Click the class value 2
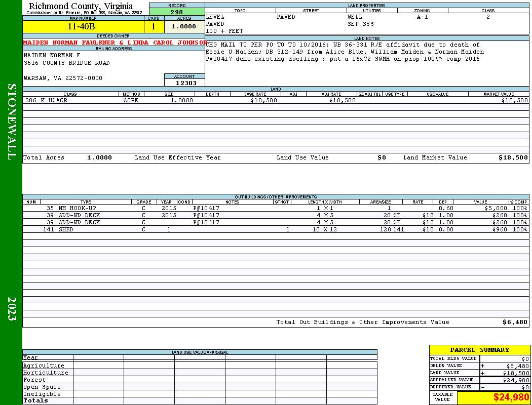The height and width of the screenshot is (405, 532). tap(488, 17)
